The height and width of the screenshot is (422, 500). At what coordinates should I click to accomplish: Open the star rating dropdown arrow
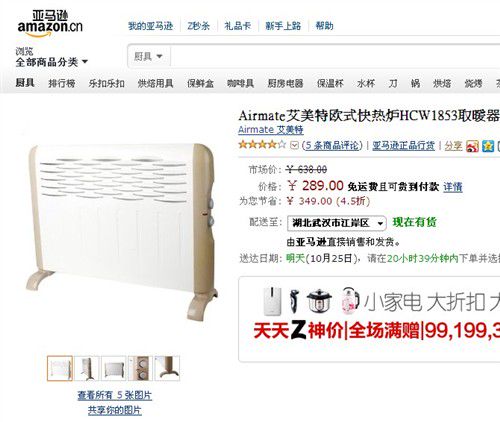(294, 145)
